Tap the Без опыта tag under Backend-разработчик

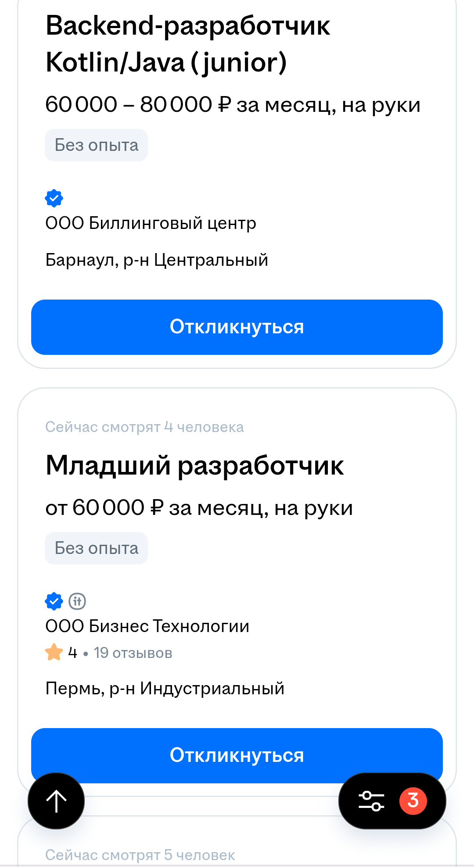(x=96, y=145)
